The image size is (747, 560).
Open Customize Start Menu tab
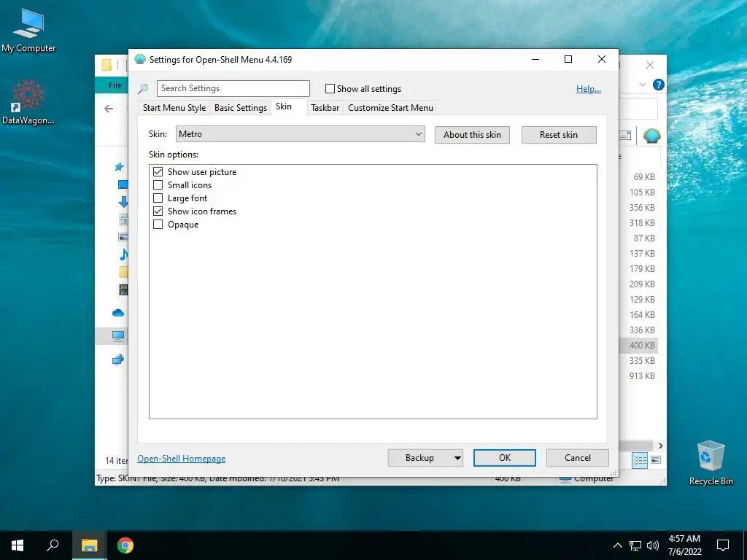click(391, 108)
